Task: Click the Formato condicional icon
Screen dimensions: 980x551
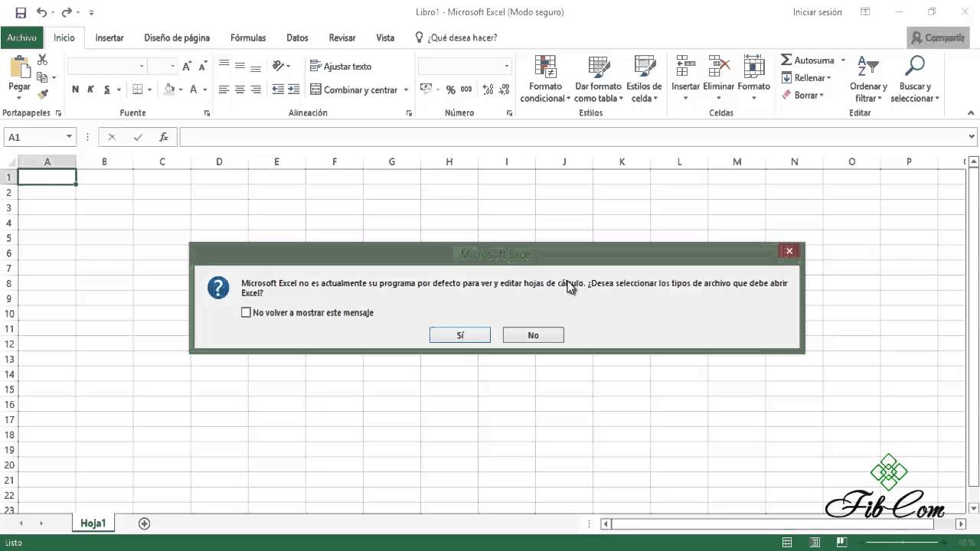Action: click(x=545, y=67)
